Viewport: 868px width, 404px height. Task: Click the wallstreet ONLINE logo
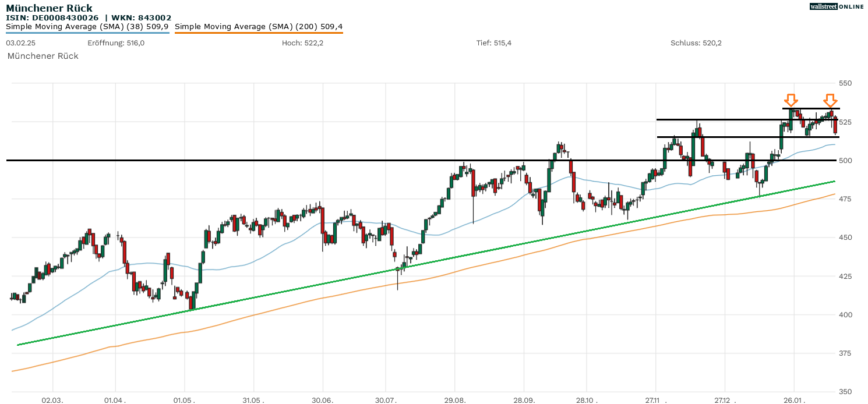pos(837,6)
